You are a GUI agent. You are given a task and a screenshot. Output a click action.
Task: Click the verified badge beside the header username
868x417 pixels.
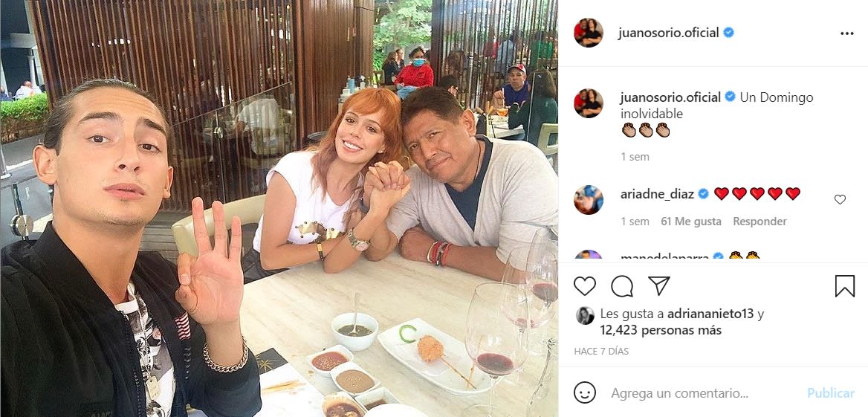[x=728, y=33]
